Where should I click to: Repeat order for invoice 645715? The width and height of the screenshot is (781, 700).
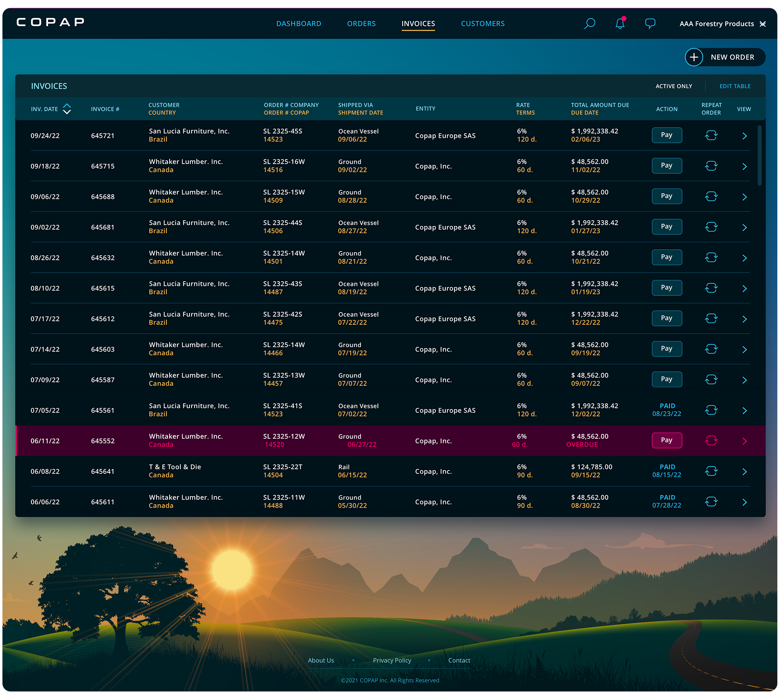pyautogui.click(x=711, y=166)
